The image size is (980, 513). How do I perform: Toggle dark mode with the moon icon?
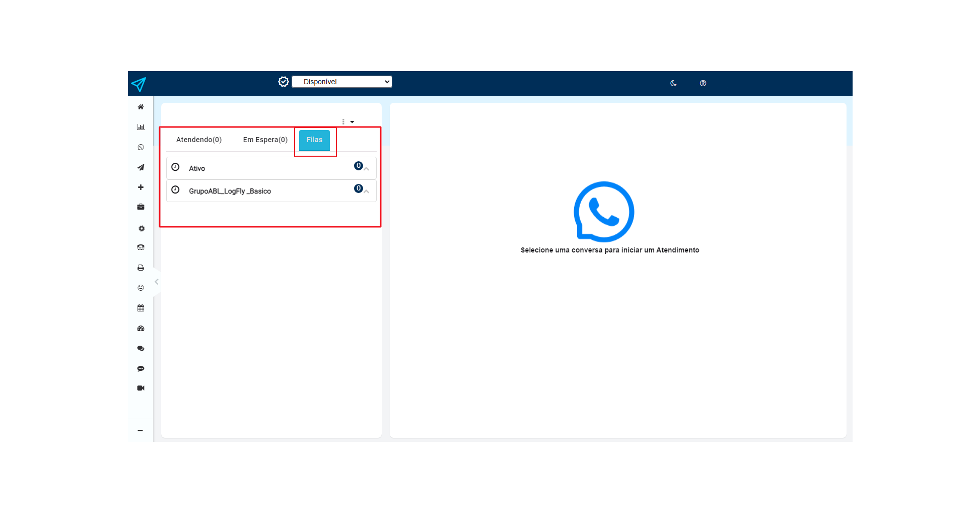673,83
